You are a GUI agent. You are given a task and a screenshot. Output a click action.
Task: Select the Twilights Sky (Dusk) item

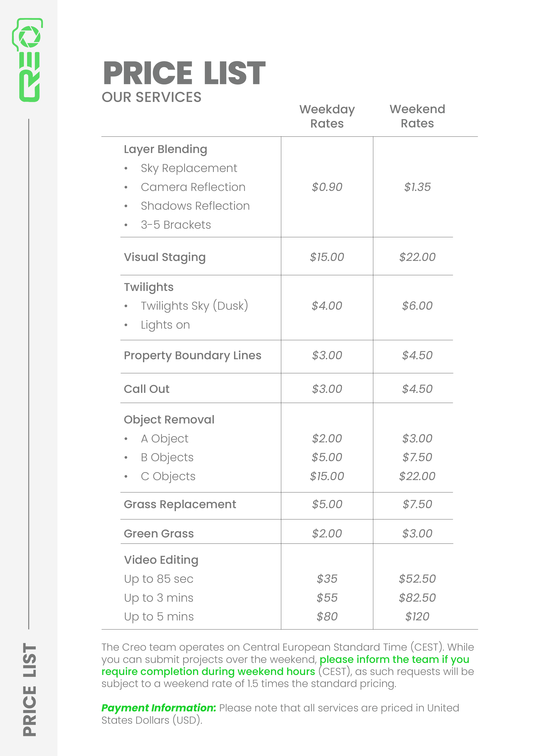[194, 306]
